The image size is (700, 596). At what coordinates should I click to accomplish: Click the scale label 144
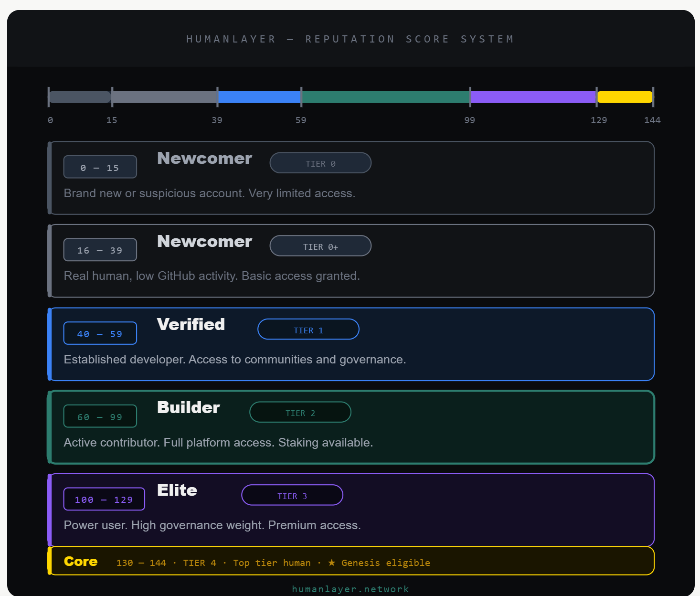pyautogui.click(x=652, y=120)
